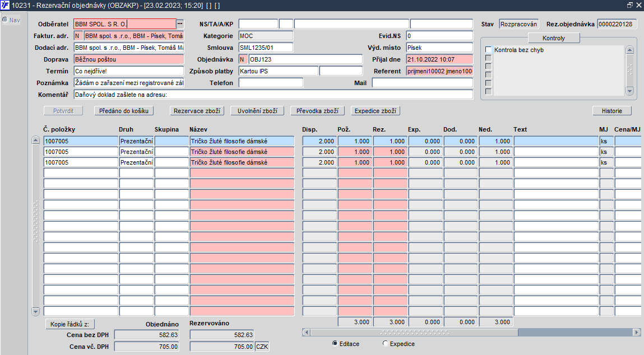Click the Rezervace zboží button
Viewport: 644px width, 355px height.
point(197,111)
